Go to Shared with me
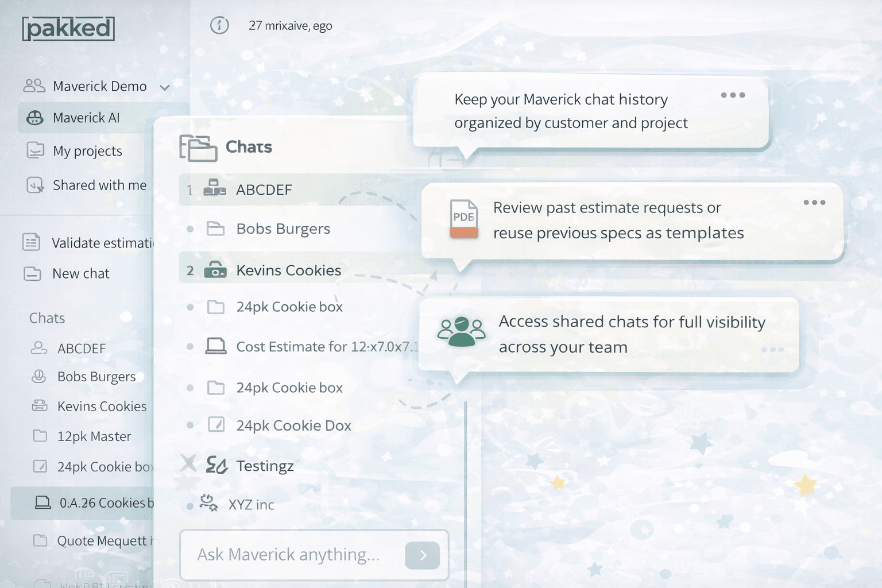The width and height of the screenshot is (882, 588). coord(99,185)
